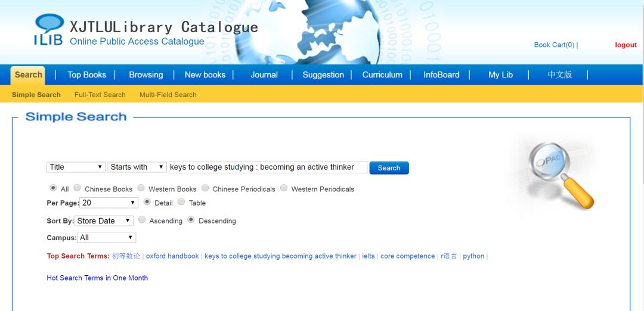
Task: Switch to the 中文版 Chinese version
Action: [560, 74]
